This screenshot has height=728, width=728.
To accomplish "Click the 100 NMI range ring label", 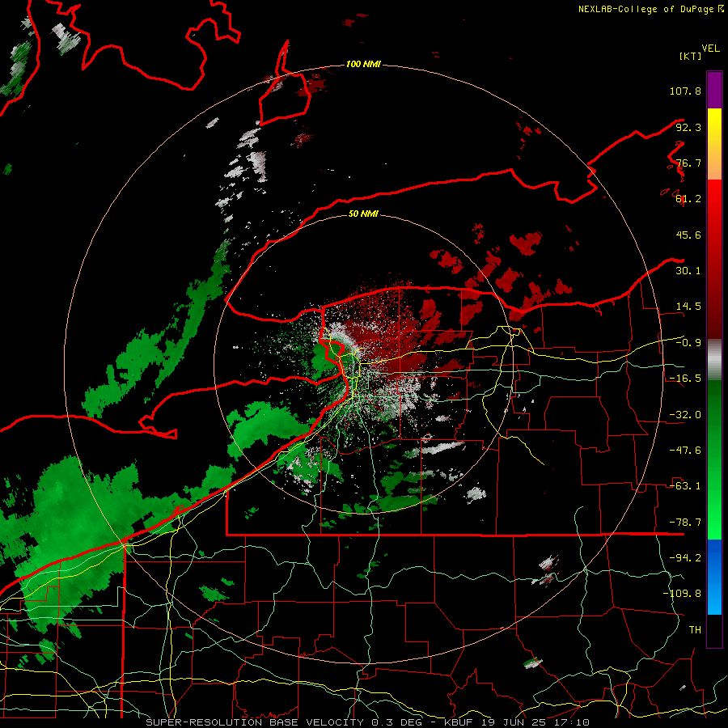I will (363, 64).
